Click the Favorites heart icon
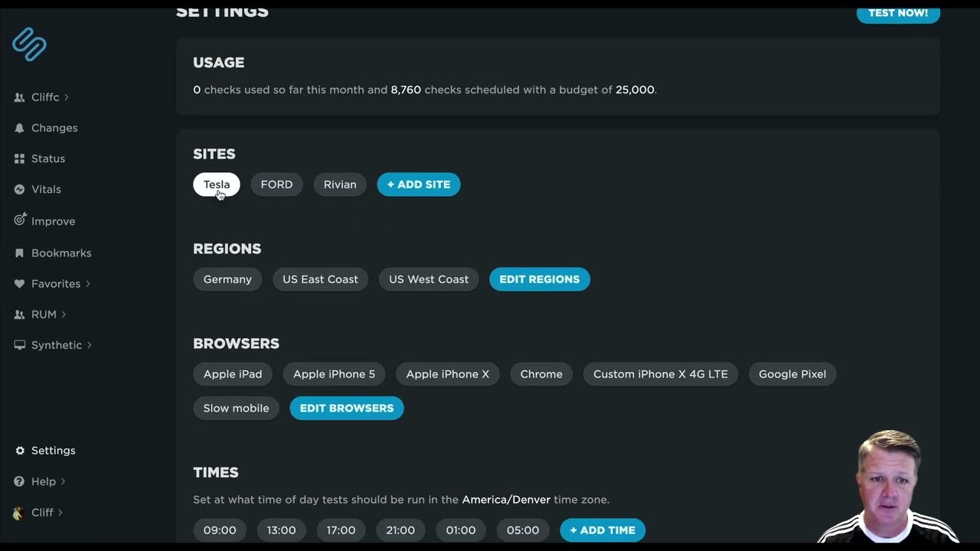 (x=19, y=284)
